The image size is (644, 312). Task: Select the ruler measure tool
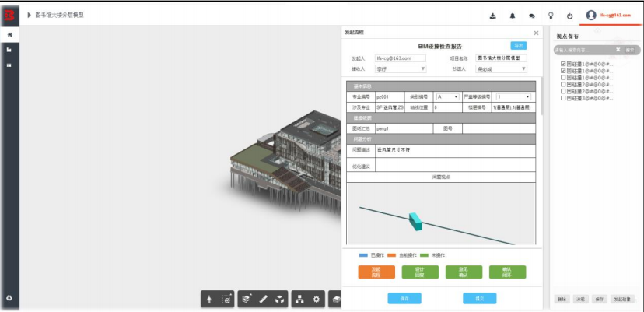point(263,300)
